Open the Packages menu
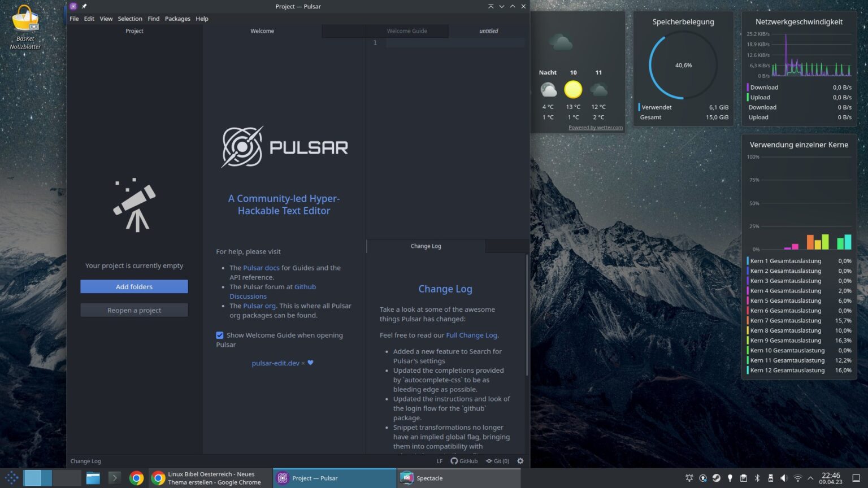The width and height of the screenshot is (868, 488). (x=177, y=19)
